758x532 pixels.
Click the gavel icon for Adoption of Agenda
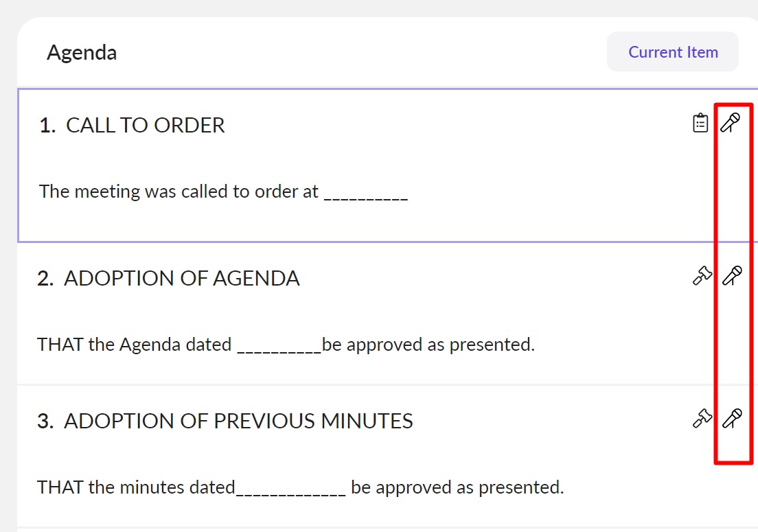[702, 276]
